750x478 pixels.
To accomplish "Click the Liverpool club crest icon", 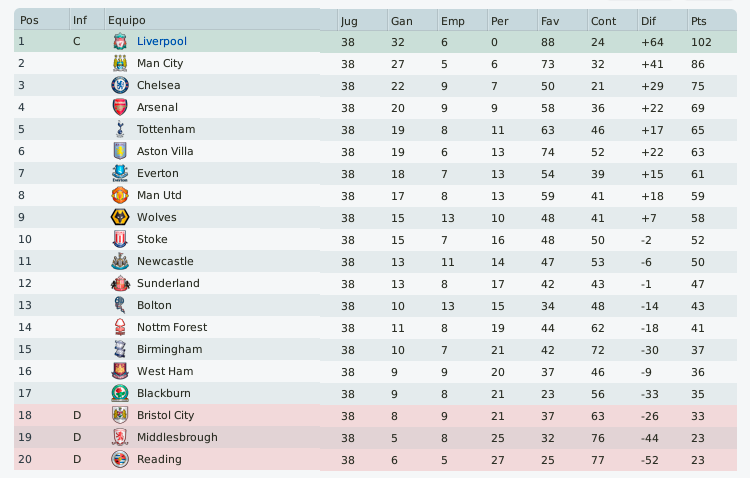I will click(x=120, y=42).
